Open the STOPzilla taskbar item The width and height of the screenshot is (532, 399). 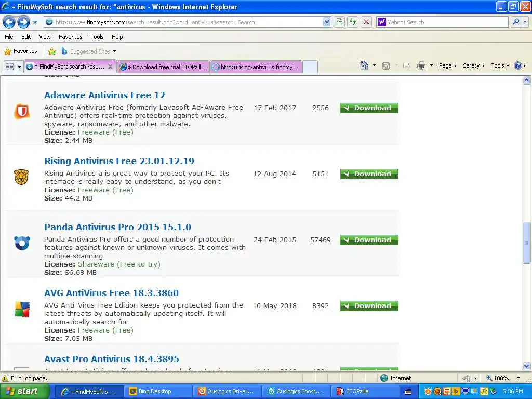click(x=365, y=392)
